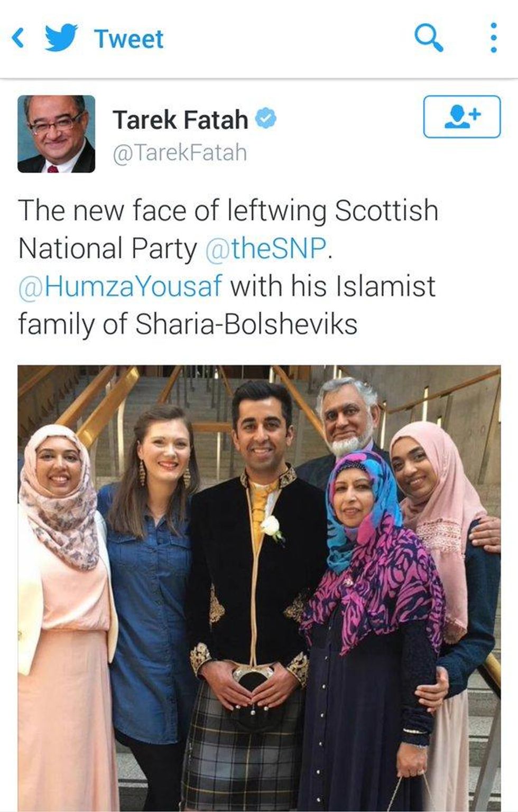This screenshot has width=518, height=812.
Task: Open the three-dot overflow menu
Action: (x=493, y=38)
